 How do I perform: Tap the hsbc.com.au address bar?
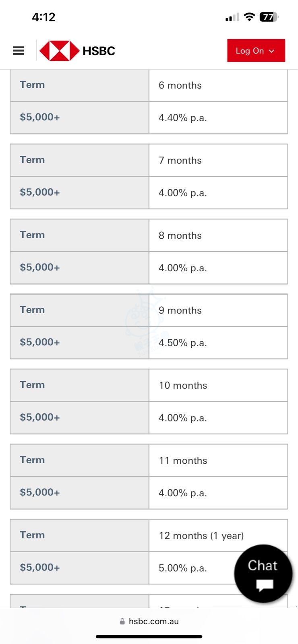point(153,621)
